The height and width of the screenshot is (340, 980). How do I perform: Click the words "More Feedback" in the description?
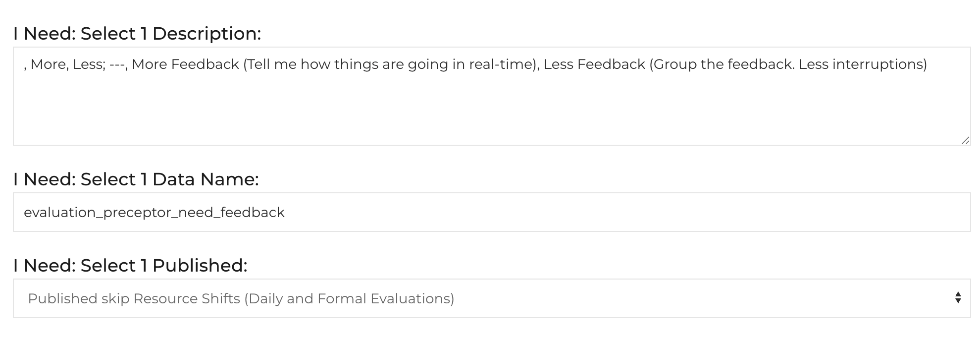click(x=185, y=64)
